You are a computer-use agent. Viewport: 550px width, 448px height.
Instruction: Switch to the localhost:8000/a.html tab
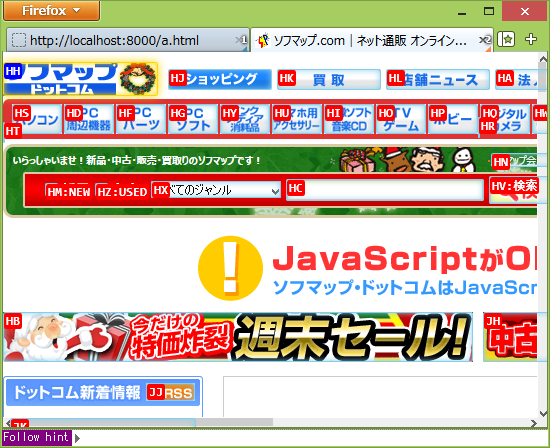(x=128, y=40)
